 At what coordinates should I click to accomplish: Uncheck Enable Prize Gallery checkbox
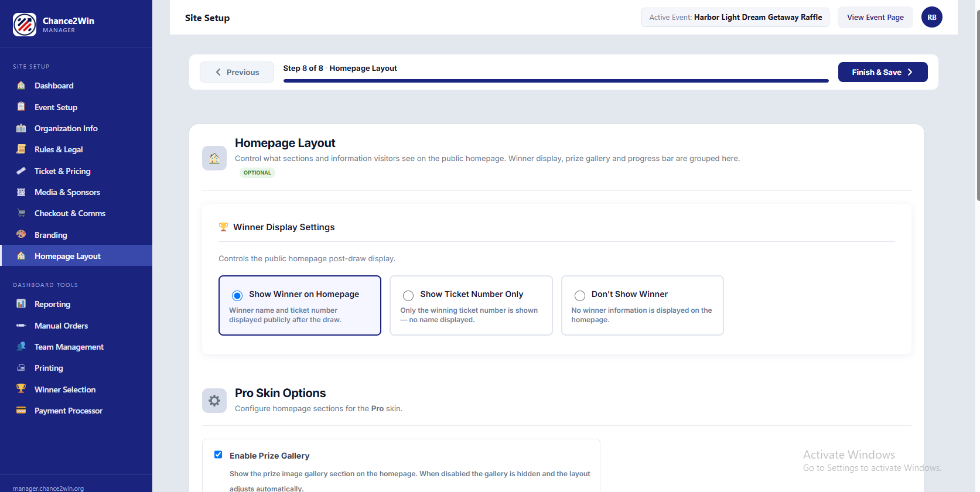[218, 455]
